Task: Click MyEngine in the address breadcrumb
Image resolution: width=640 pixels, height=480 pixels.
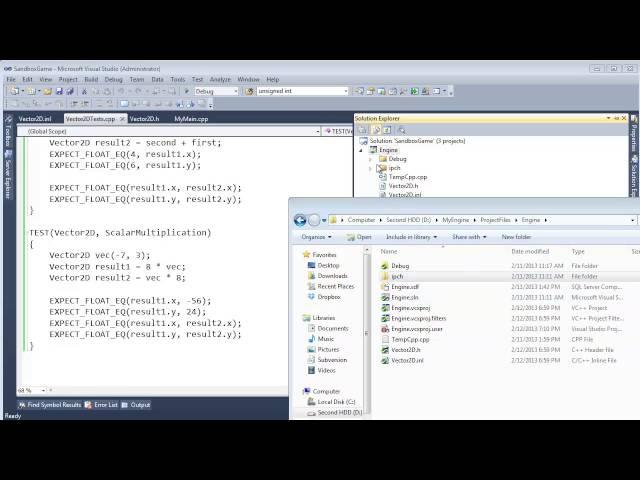Action: pyautogui.click(x=456, y=220)
